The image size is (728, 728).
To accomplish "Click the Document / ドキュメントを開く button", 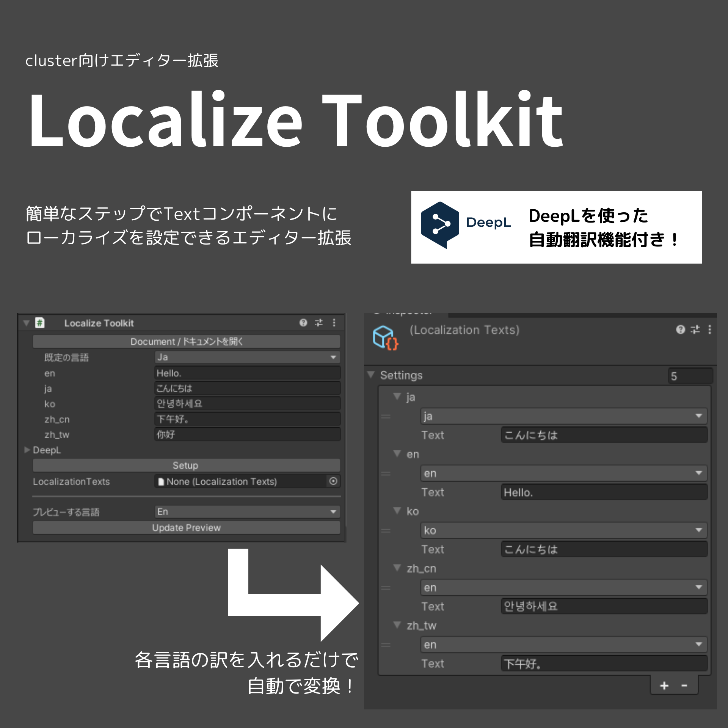I will [x=187, y=341].
